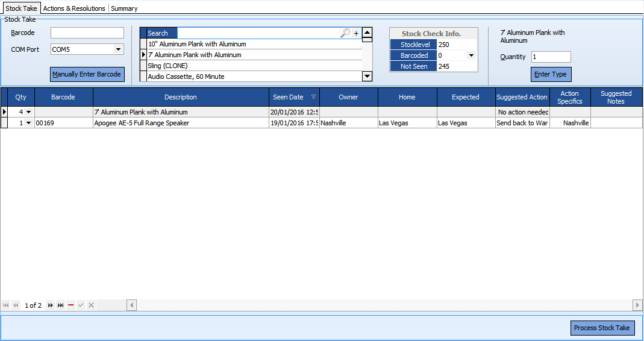Click the magnifier search icon
644x341 pixels.
coord(345,33)
